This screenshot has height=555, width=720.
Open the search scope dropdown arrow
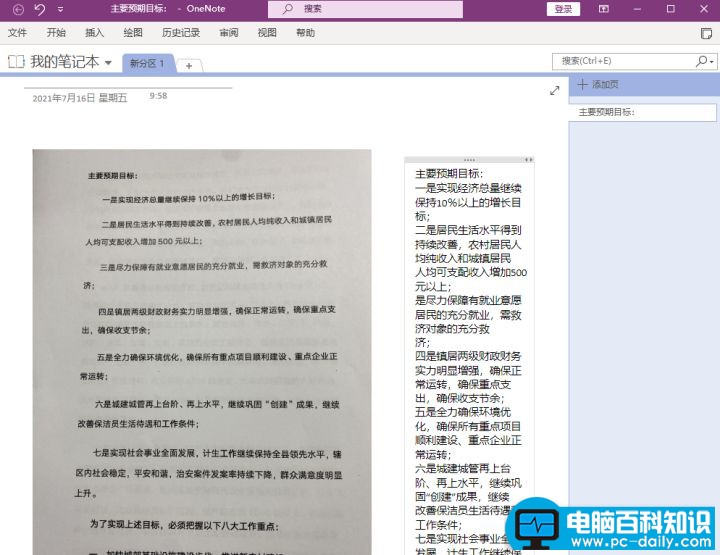(712, 62)
